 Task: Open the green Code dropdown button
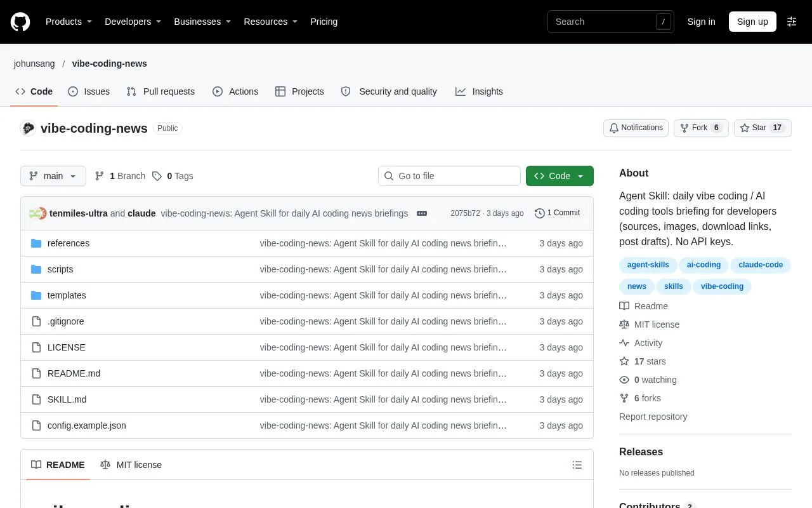[x=560, y=176]
